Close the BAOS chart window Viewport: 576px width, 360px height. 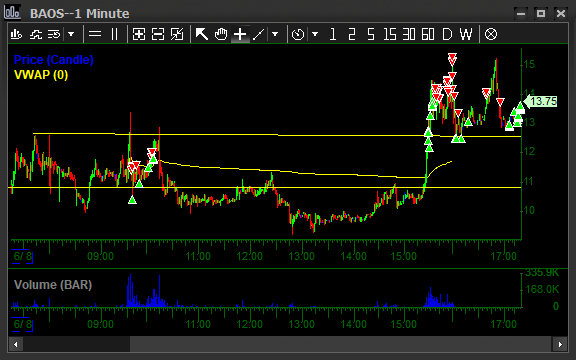coord(561,14)
